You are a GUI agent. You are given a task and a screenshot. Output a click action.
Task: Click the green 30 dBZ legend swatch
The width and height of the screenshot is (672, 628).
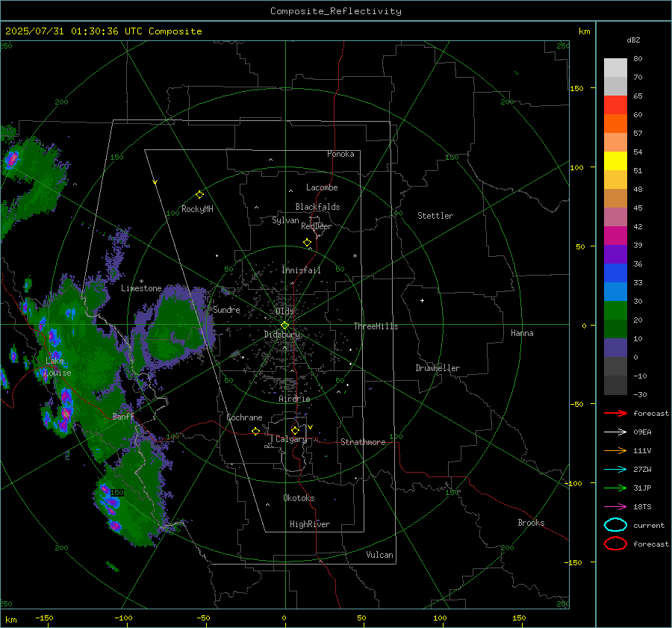[615, 310]
